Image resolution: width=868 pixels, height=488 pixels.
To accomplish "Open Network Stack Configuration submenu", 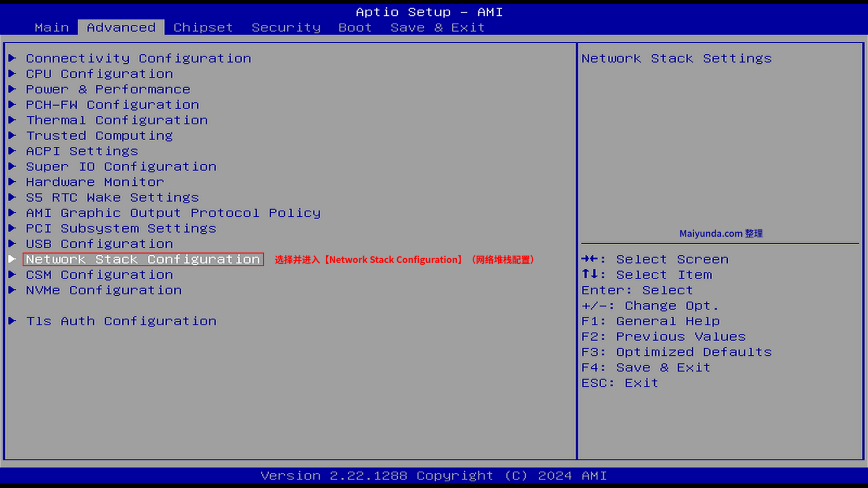I will (142, 259).
